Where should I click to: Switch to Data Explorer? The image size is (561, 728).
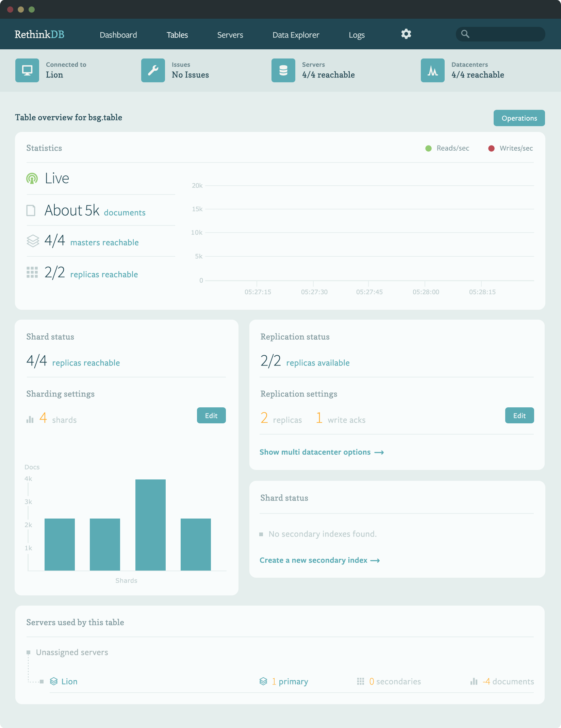click(296, 35)
